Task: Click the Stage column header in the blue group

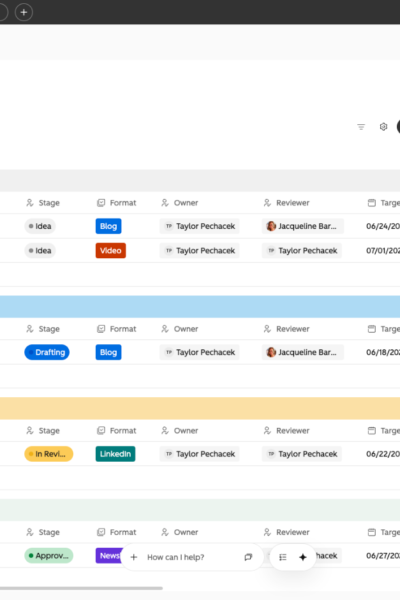Action: click(x=43, y=329)
